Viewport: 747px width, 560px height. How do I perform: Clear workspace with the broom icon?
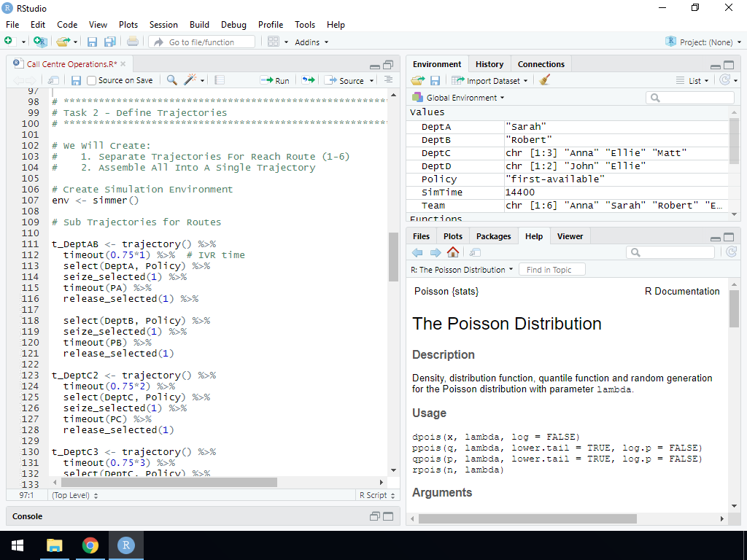tap(544, 80)
